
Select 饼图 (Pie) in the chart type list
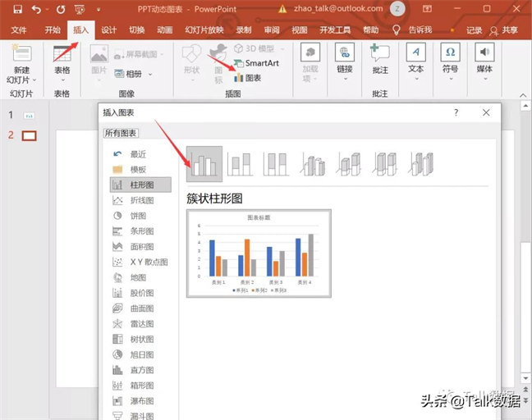140,216
